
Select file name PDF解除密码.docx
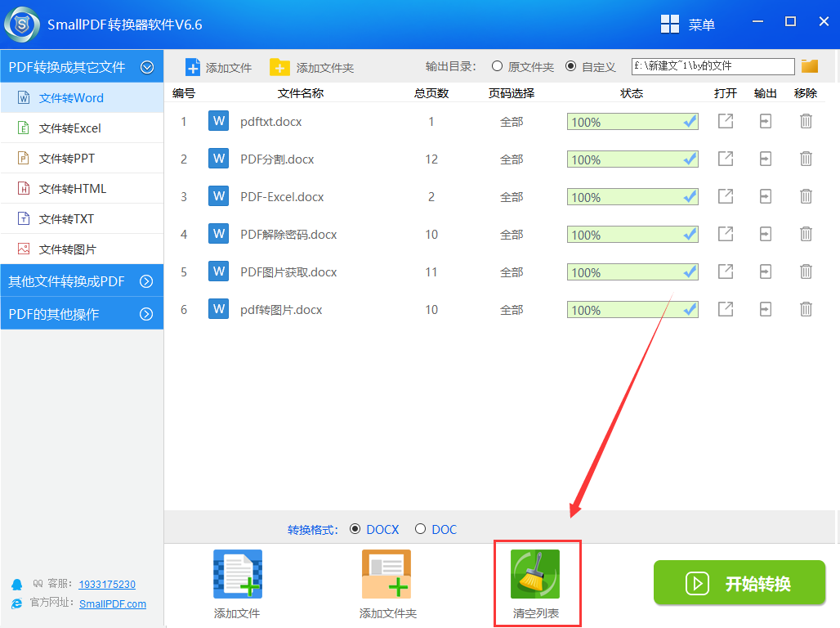(288, 235)
